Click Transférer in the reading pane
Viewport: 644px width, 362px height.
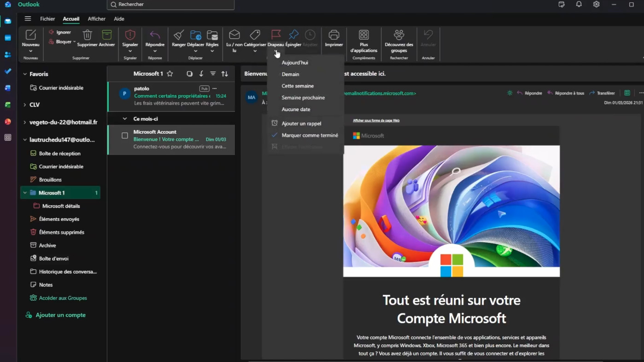pyautogui.click(x=602, y=93)
